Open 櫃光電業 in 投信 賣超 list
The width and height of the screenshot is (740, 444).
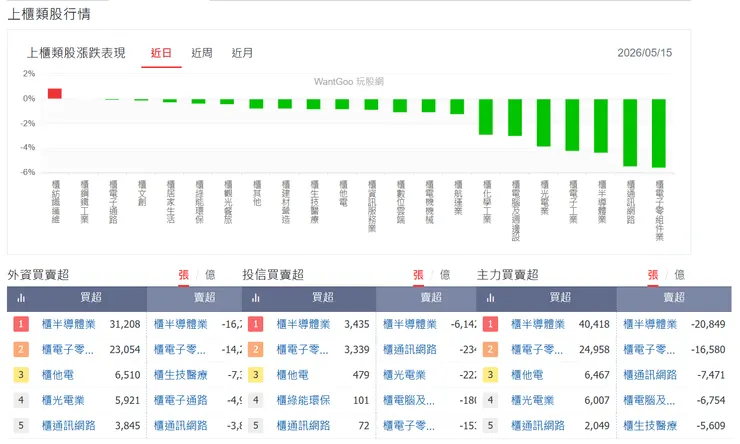(x=404, y=375)
